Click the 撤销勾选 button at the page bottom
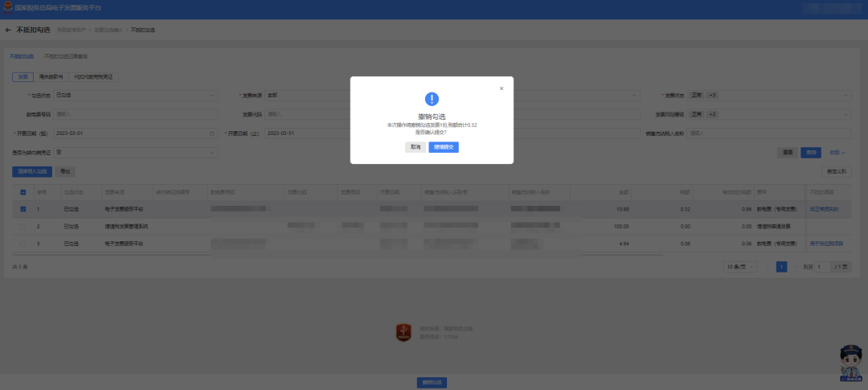This screenshot has width=868, height=390. [432, 383]
